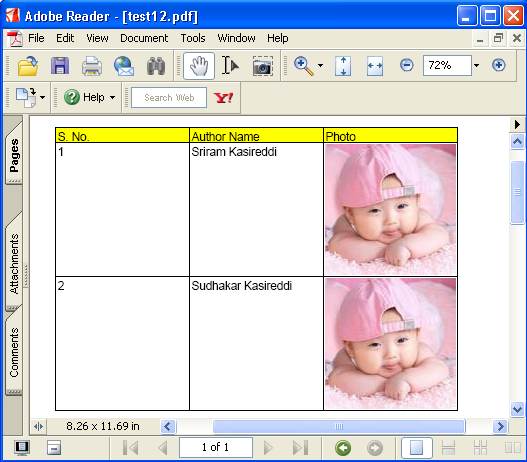The width and height of the screenshot is (527, 462).
Task: Switch to Continuous Facing layout
Action: point(480,448)
